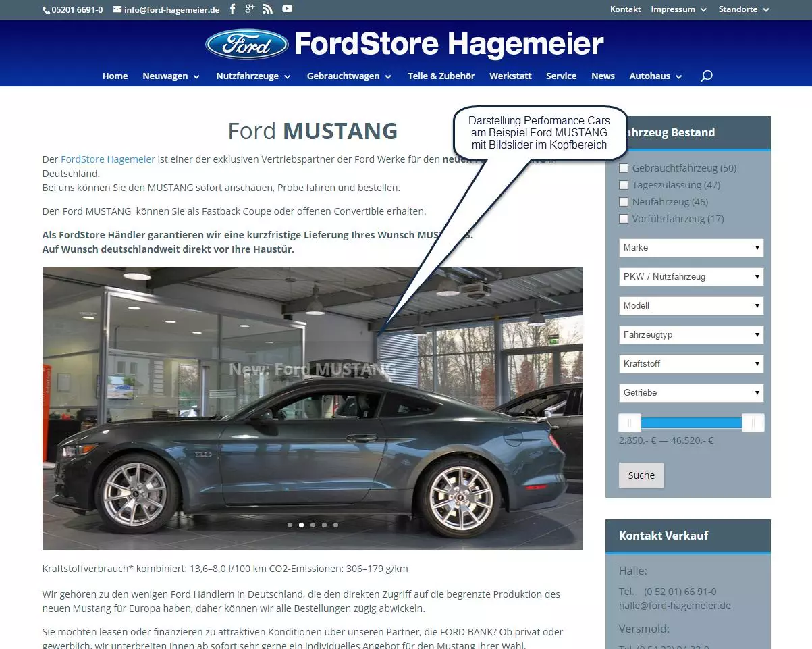The width and height of the screenshot is (812, 649).
Task: Open the Google Plus social icon
Action: click(250, 9)
